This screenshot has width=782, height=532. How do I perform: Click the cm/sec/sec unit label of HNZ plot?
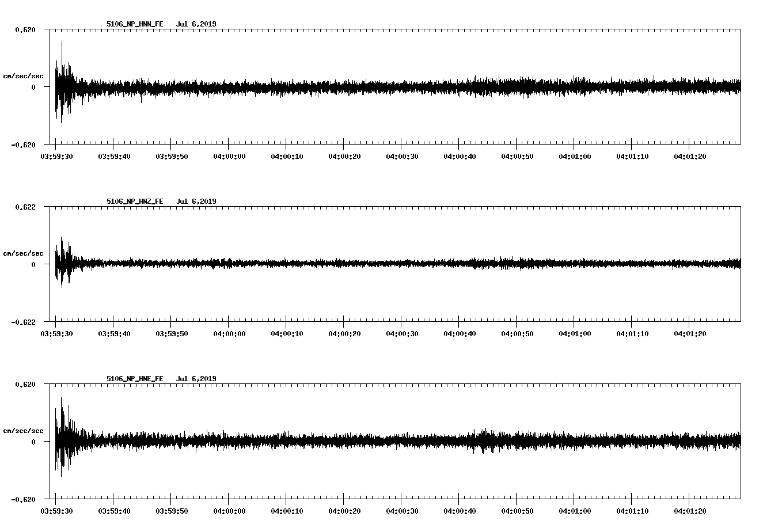pos(23,253)
